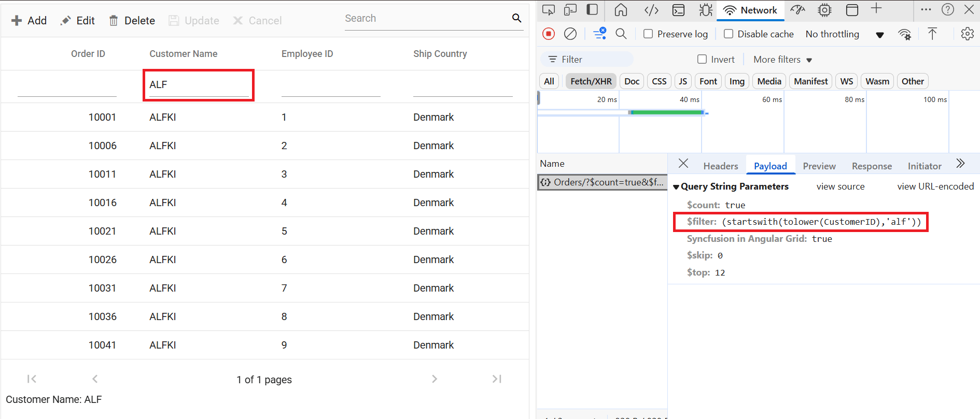Go to last page pager icon
This screenshot has width=980, height=419.
coord(497,379)
